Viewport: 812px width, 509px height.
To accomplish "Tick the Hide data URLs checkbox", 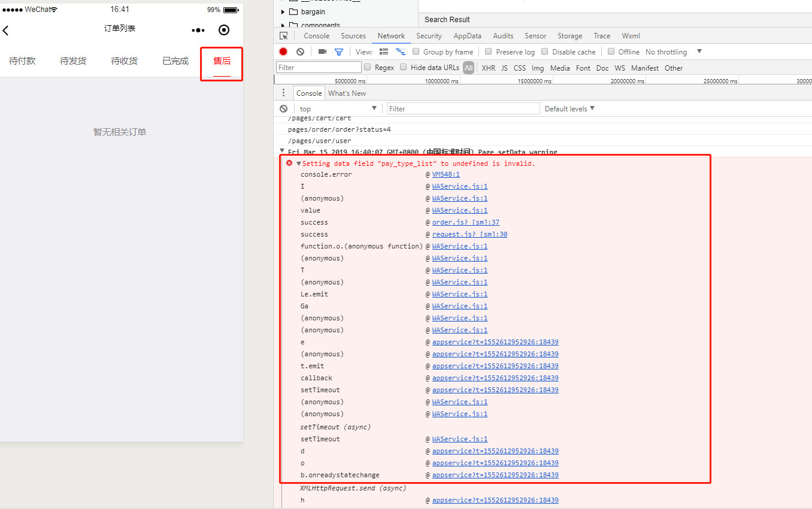I will (404, 68).
